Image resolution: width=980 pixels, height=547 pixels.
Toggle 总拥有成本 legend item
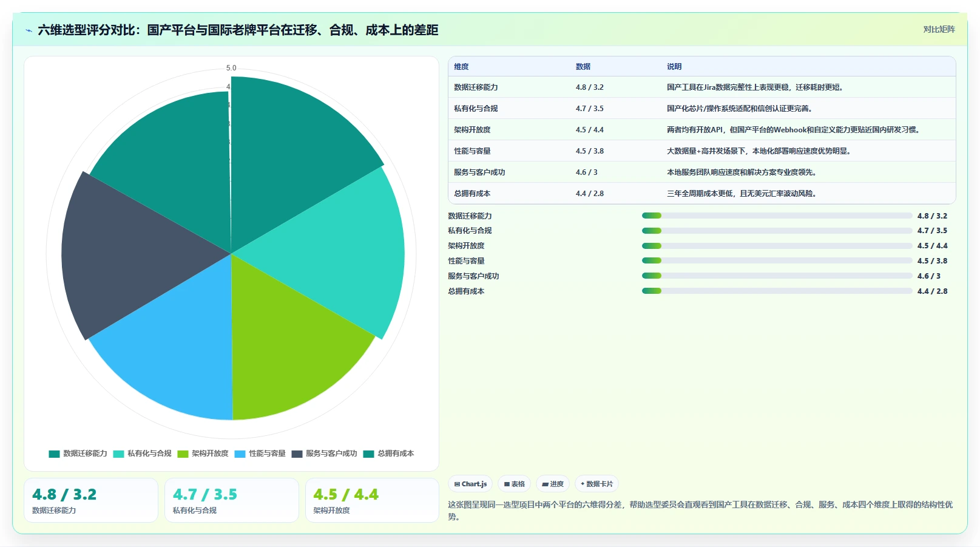(388, 454)
